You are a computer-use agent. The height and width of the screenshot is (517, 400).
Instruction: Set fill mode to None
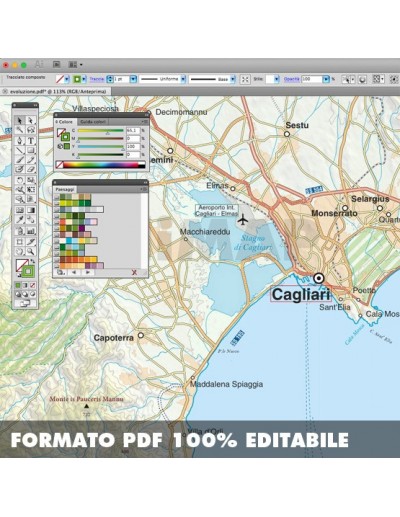[x=32, y=285]
